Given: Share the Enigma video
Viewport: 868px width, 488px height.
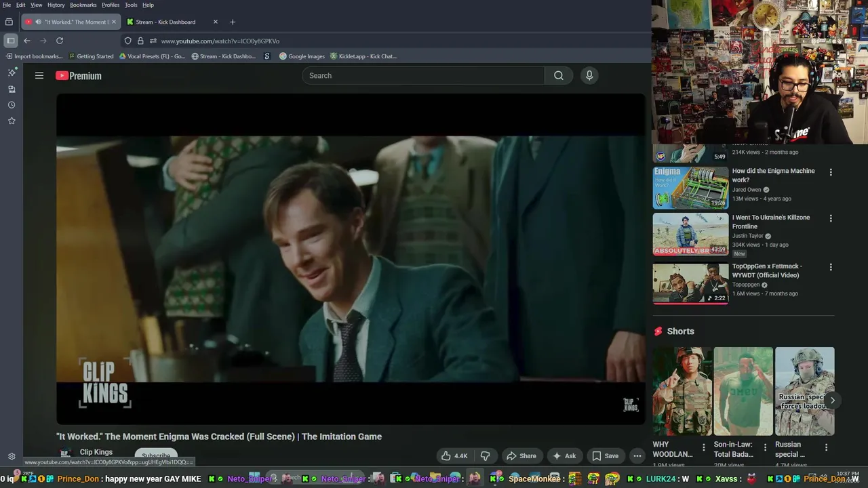Looking at the screenshot, I should 521,456.
